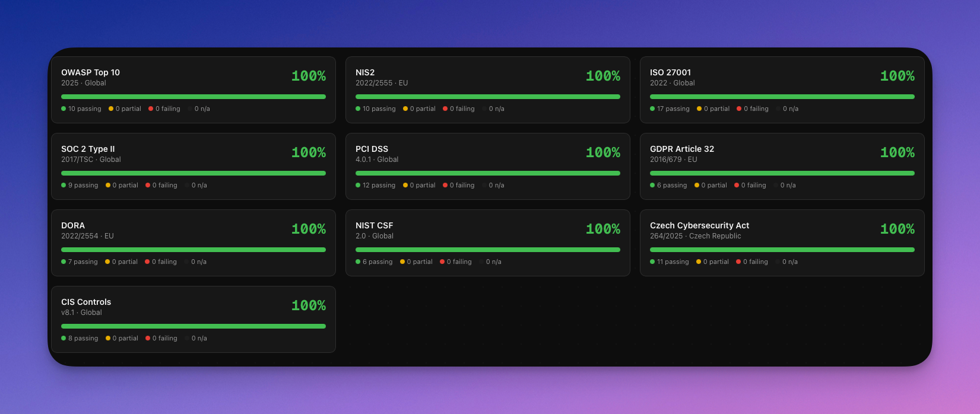Viewport: 980px width, 414px height.
Task: Click "6 passing" on the NIST CSF card
Action: click(374, 262)
